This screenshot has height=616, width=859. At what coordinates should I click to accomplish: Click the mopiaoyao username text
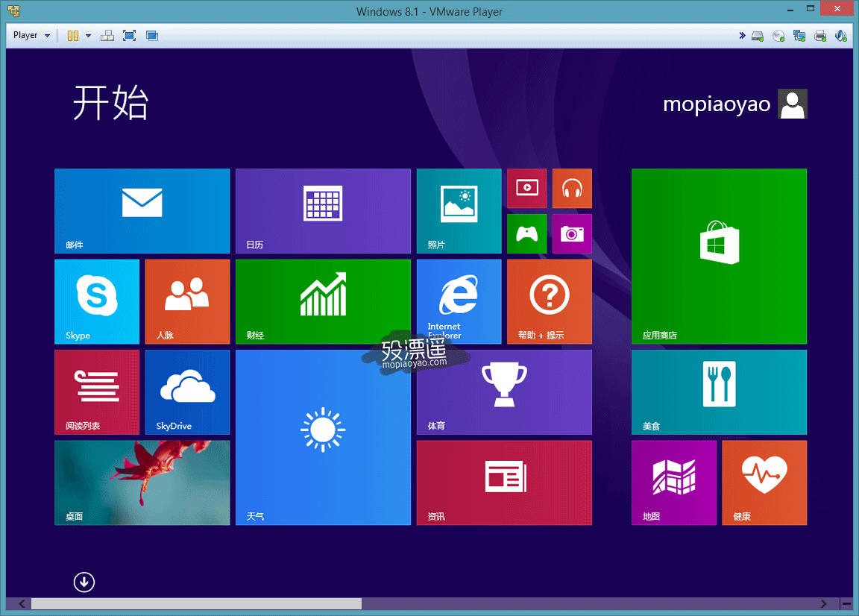717,104
